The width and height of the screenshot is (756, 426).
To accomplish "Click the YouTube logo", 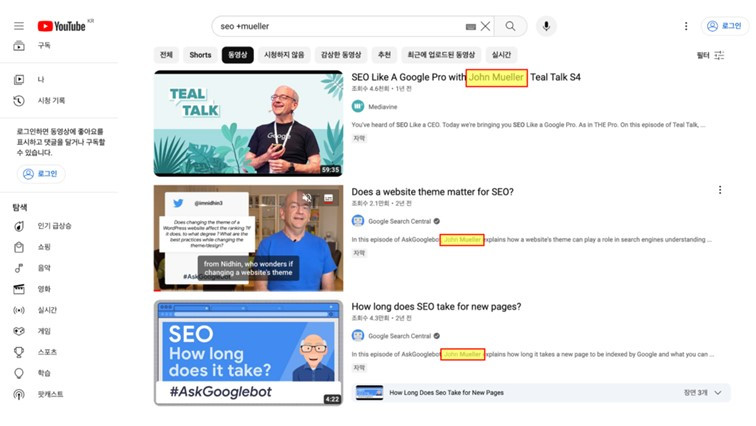I will coord(62,26).
